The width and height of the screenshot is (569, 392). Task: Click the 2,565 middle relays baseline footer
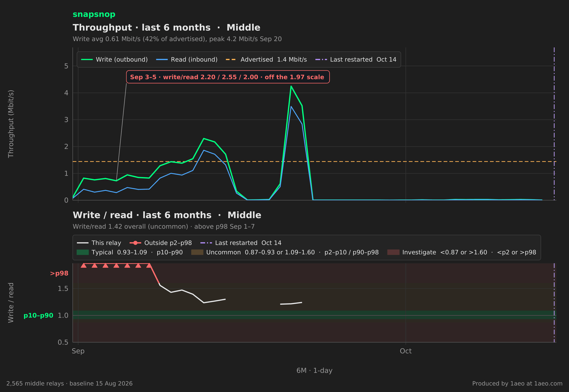click(70, 384)
